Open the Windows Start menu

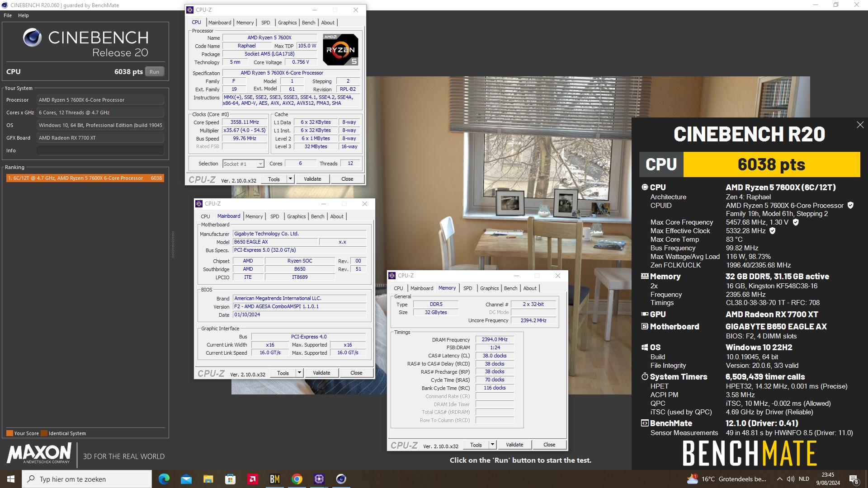click(x=11, y=479)
